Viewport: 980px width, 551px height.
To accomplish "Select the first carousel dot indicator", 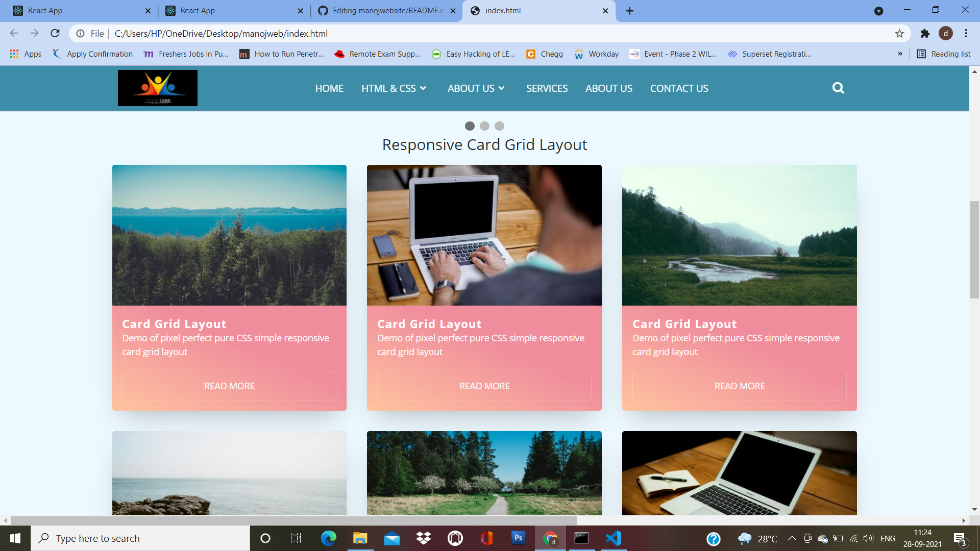I will [470, 126].
